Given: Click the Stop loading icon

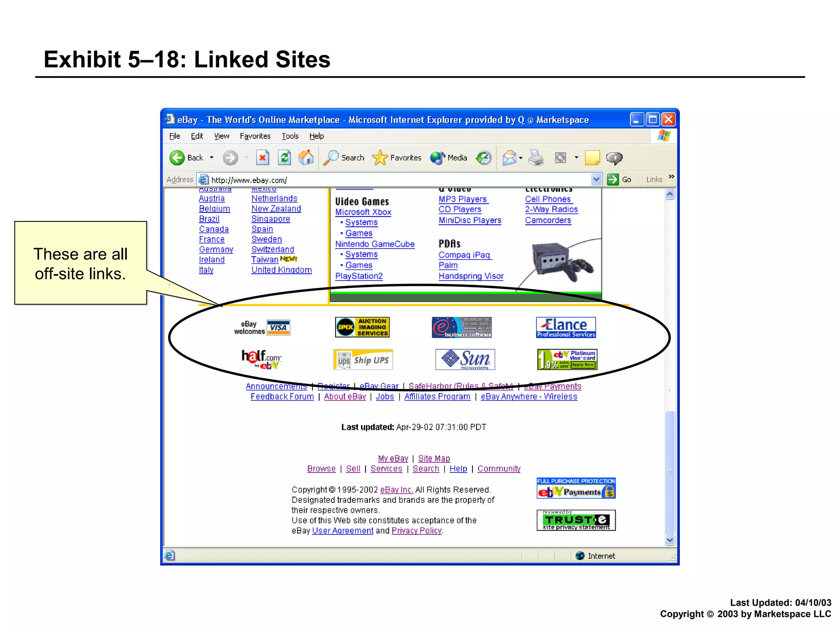Looking at the screenshot, I should [262, 158].
